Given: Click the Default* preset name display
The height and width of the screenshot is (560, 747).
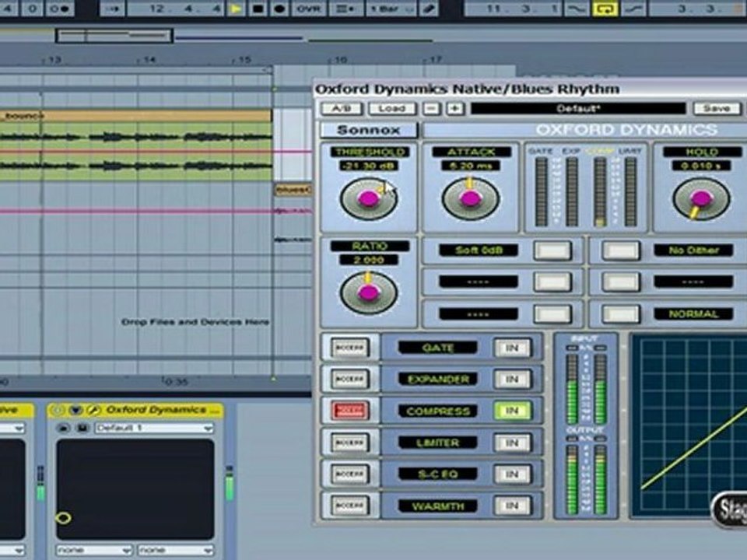Looking at the screenshot, I should point(578,109).
